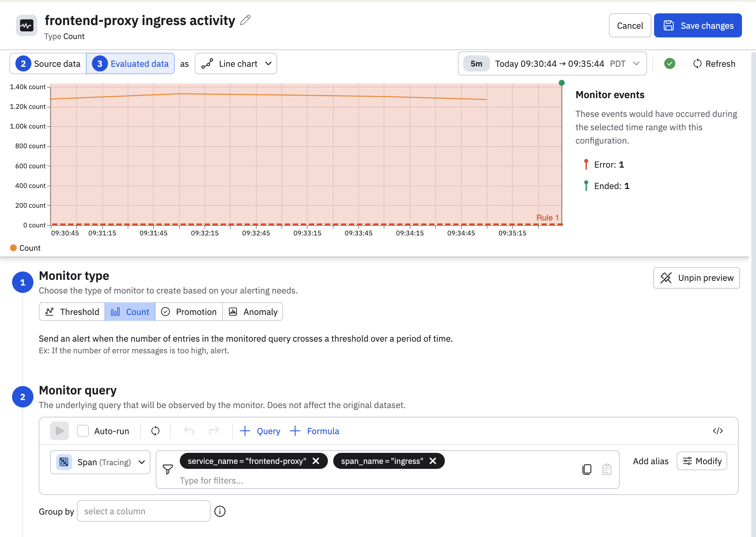The width and height of the screenshot is (756, 537).
Task: Copy the filters using the copy icon
Action: pyautogui.click(x=587, y=469)
